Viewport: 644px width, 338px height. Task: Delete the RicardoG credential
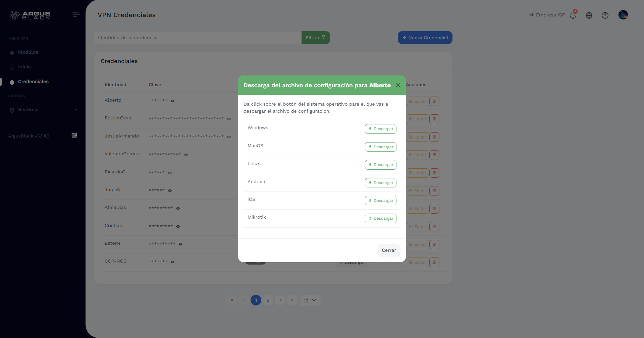[x=434, y=173]
